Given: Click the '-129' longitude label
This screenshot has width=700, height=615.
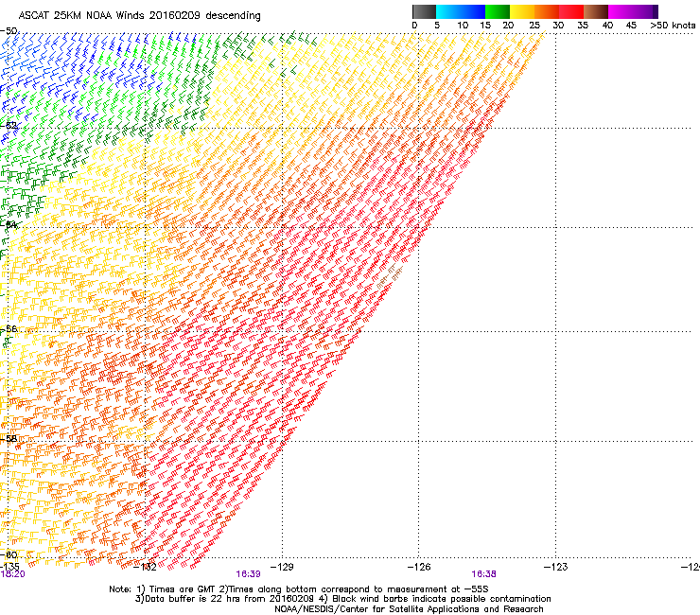Looking at the screenshot, I should coord(282,567).
